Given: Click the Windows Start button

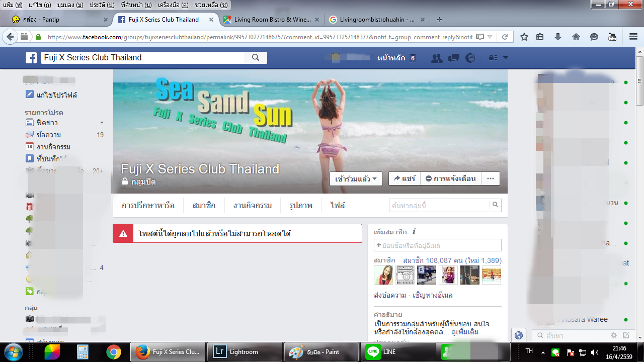Looking at the screenshot, I should 13,352.
